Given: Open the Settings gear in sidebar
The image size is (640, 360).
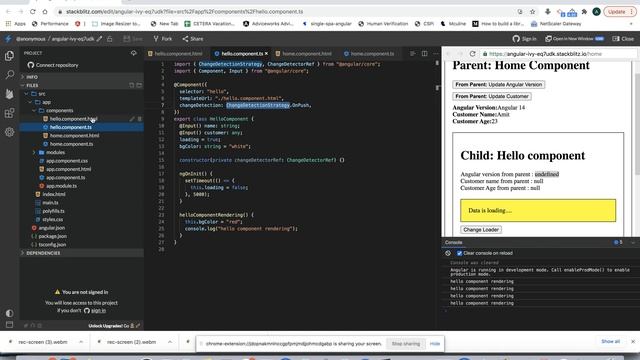Looking at the screenshot, I should point(9,132).
